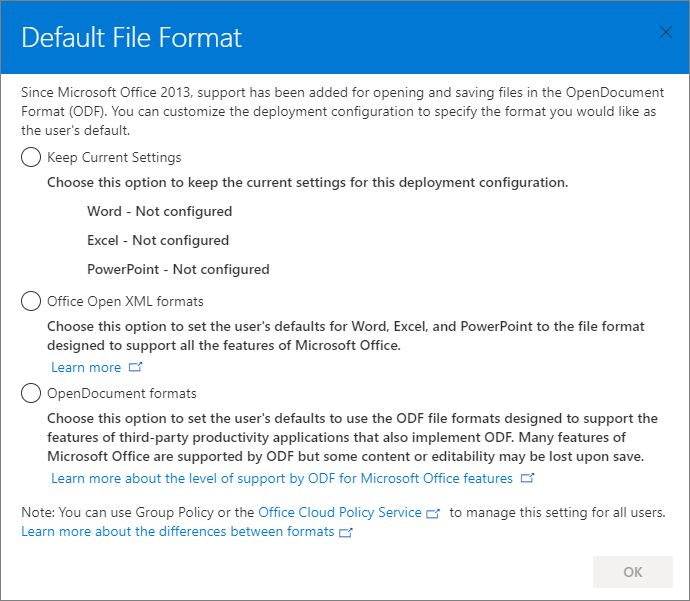Open the Office Cloud Policy Service link
690x601 pixels.
click(x=340, y=513)
